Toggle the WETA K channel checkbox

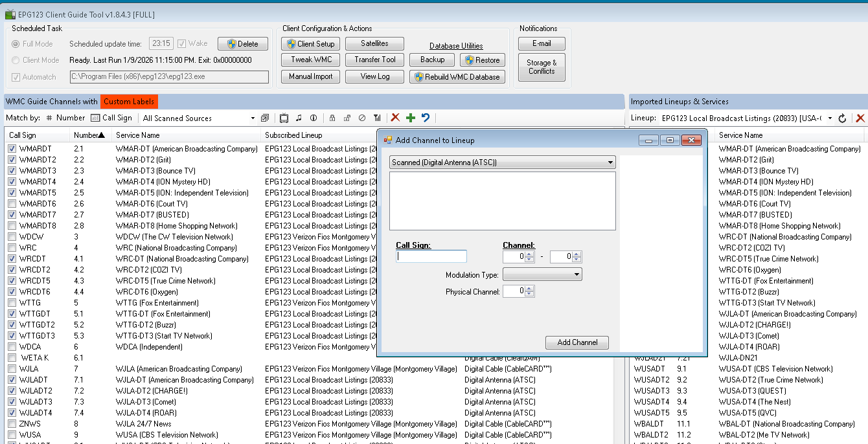pyautogui.click(x=12, y=358)
